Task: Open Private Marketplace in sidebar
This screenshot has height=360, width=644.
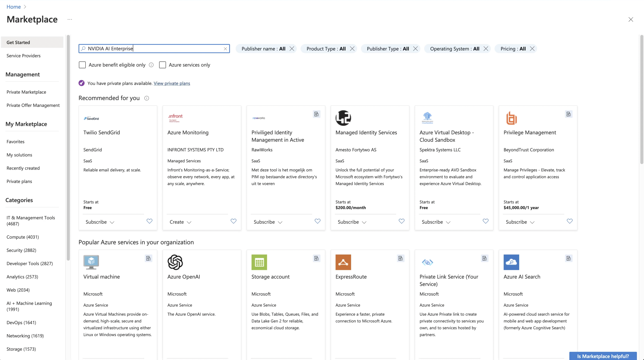Action: [26, 92]
